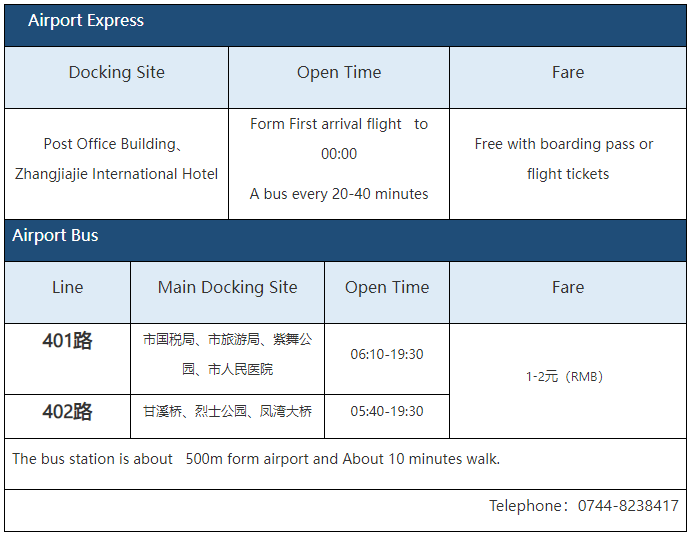This screenshot has width=689, height=534.
Task: Click the Airport Bus section header
Action: pos(56,236)
